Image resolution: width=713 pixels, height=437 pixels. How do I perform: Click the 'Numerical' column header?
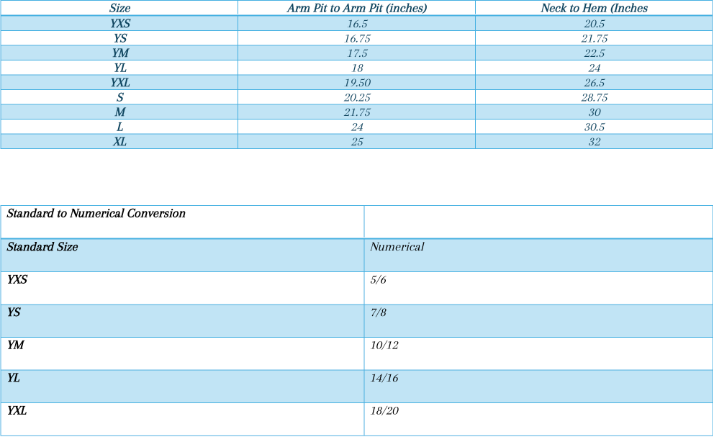coord(397,246)
